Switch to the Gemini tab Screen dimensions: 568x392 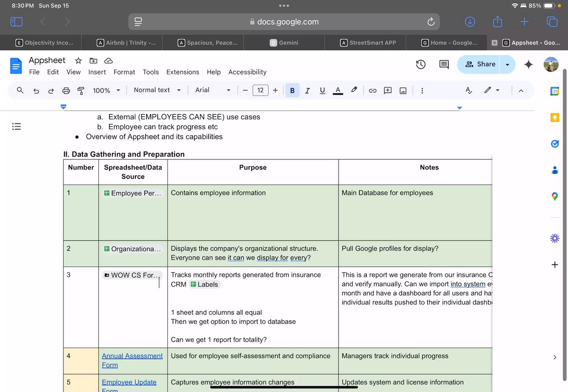[284, 43]
